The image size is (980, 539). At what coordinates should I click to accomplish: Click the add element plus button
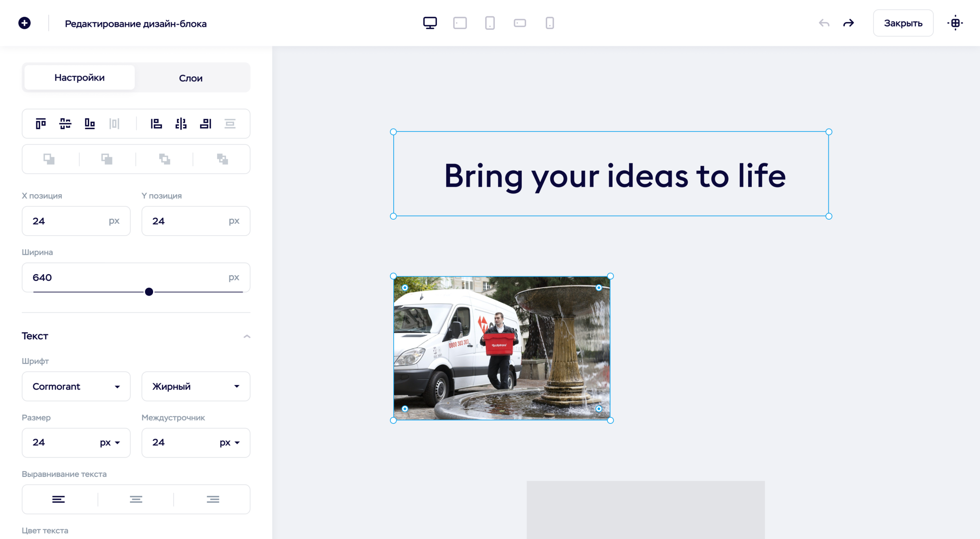24,23
